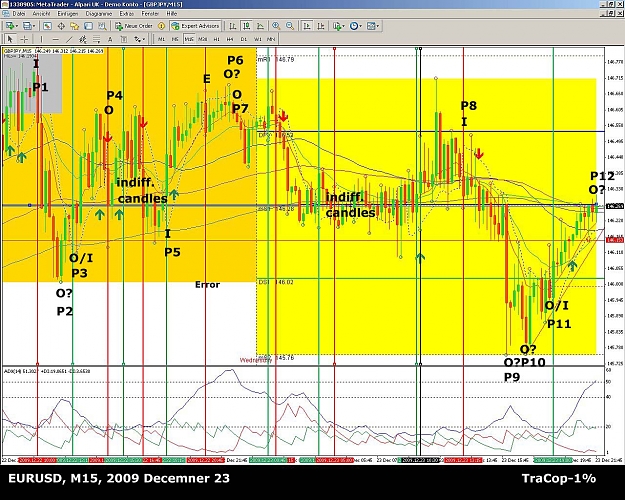This screenshot has width=625, height=500.
Task: Open the Data Window icon
Action: pyautogui.click(x=61, y=26)
